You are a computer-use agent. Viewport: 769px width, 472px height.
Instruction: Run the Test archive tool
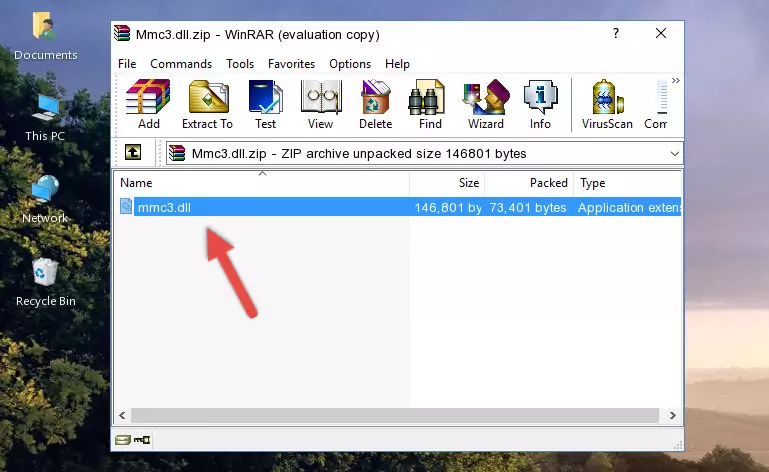pos(265,105)
